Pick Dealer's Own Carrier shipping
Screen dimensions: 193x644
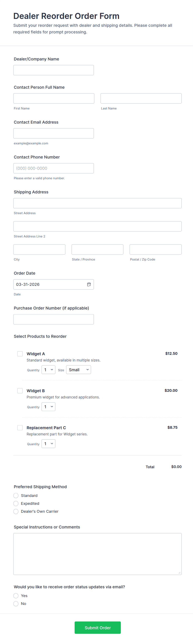coord(16,511)
